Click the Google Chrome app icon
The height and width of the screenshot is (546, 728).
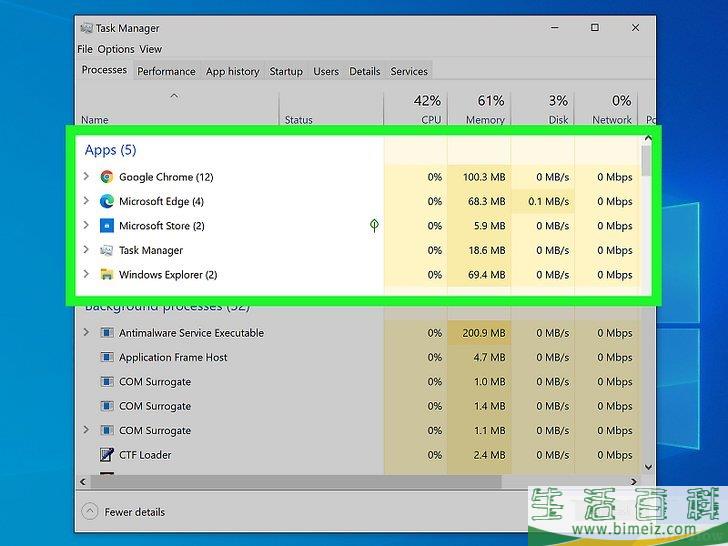(x=107, y=177)
